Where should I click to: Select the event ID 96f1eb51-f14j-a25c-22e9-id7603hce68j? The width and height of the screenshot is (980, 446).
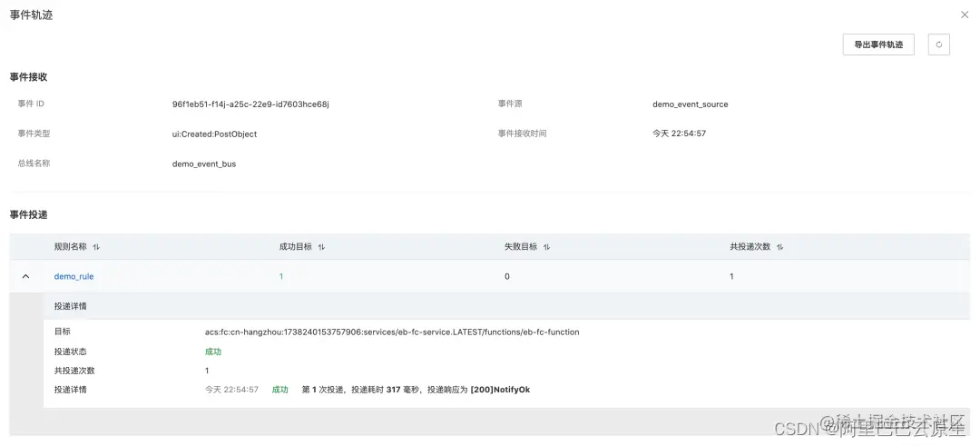click(250, 104)
